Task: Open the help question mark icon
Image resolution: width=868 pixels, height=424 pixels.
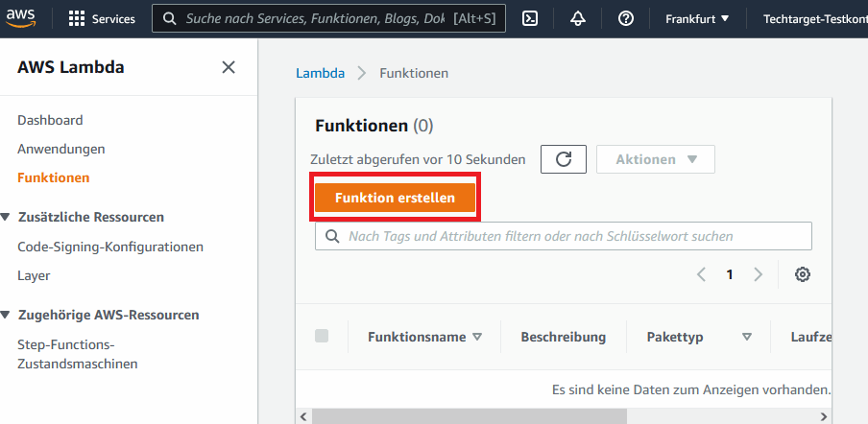Action: click(x=625, y=19)
